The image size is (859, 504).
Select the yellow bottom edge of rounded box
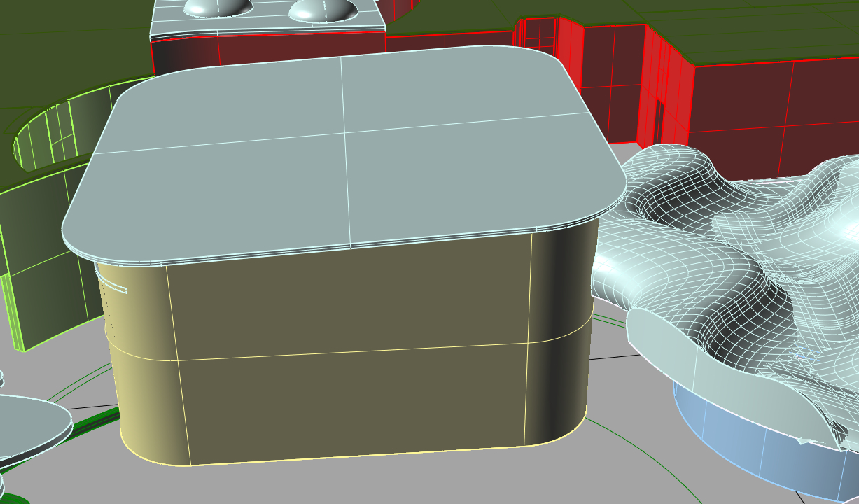[350, 458]
